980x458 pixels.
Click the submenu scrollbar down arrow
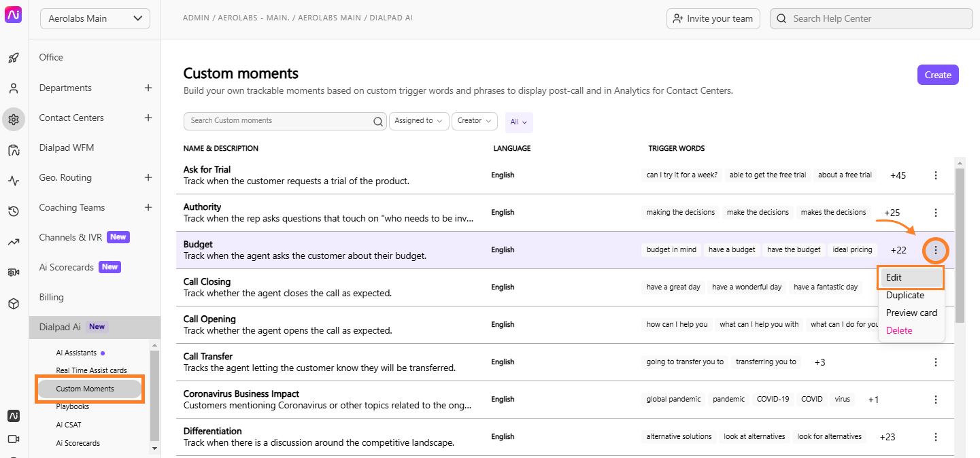coord(154,448)
